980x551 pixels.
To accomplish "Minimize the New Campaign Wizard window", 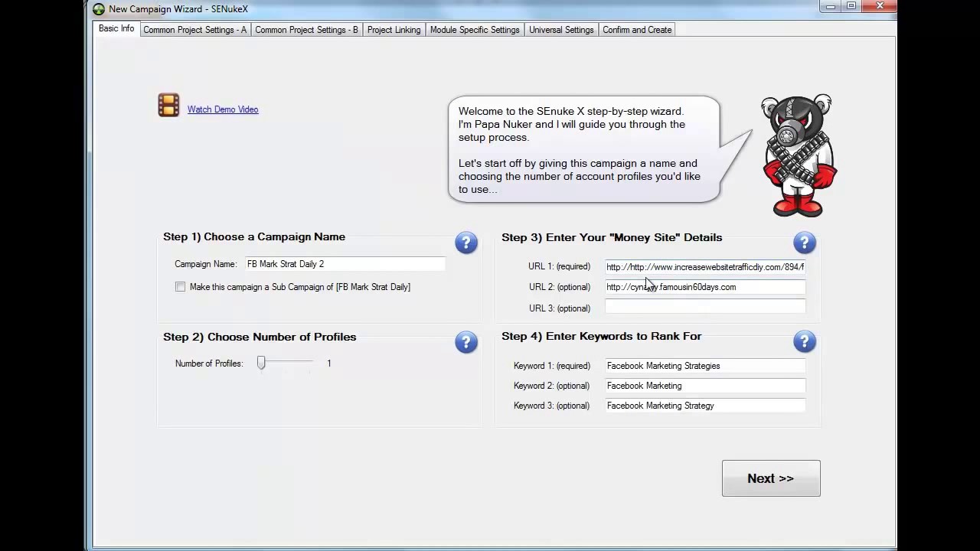I will [831, 6].
